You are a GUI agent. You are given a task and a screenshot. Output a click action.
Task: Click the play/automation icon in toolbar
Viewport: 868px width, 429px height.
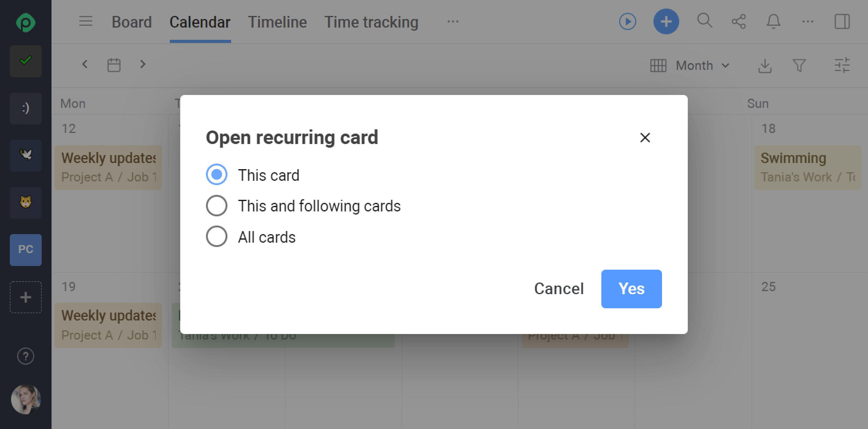click(628, 22)
